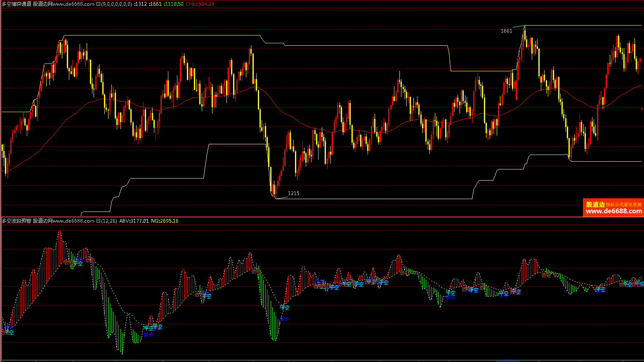The width and height of the screenshot is (644, 362).
Task: Click the yellow 1661 value in top header
Action: click(156, 4)
